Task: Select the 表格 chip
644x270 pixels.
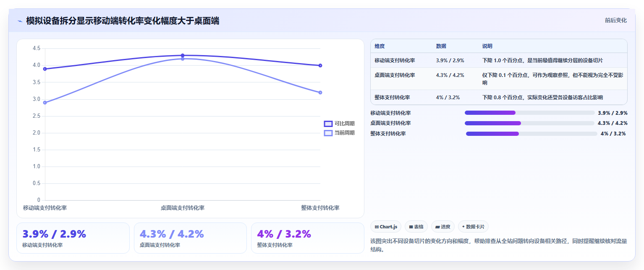Action: (x=416, y=227)
